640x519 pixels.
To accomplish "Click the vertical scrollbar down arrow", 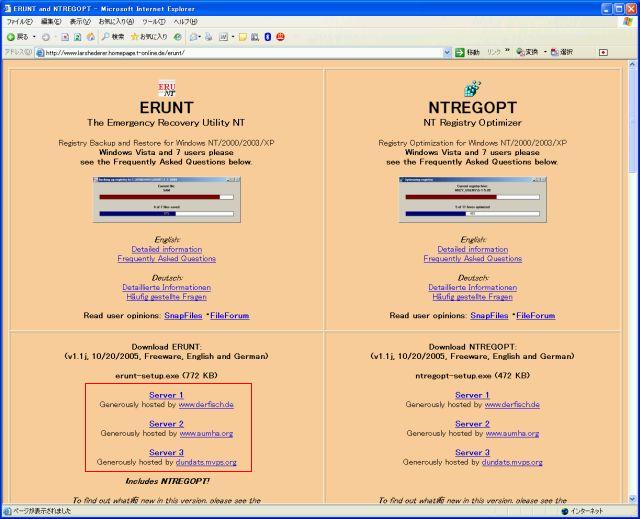I will 633,497.
